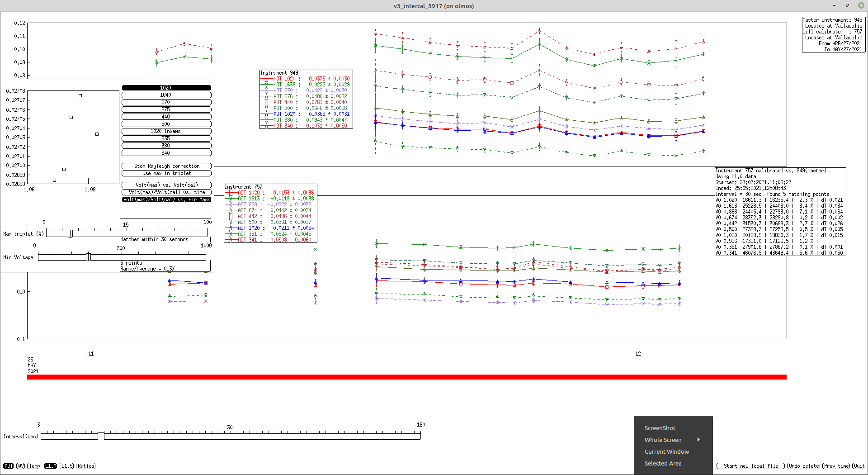Select the 675 wavelength button
The width and height of the screenshot is (868, 475).
[166, 109]
